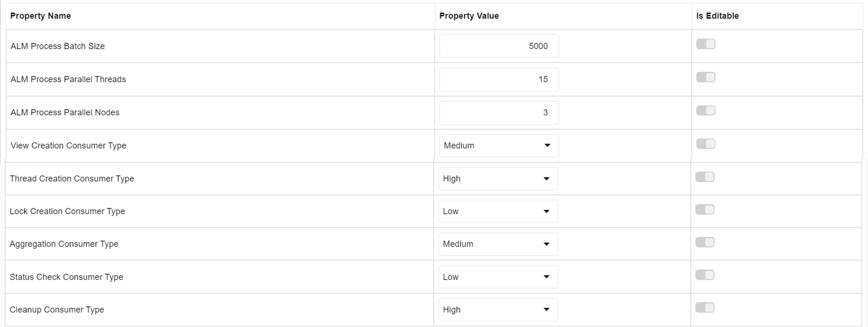The height and width of the screenshot is (327, 868).
Task: Toggle Is Editable for View Creation Consumer Type
Action: (706, 144)
